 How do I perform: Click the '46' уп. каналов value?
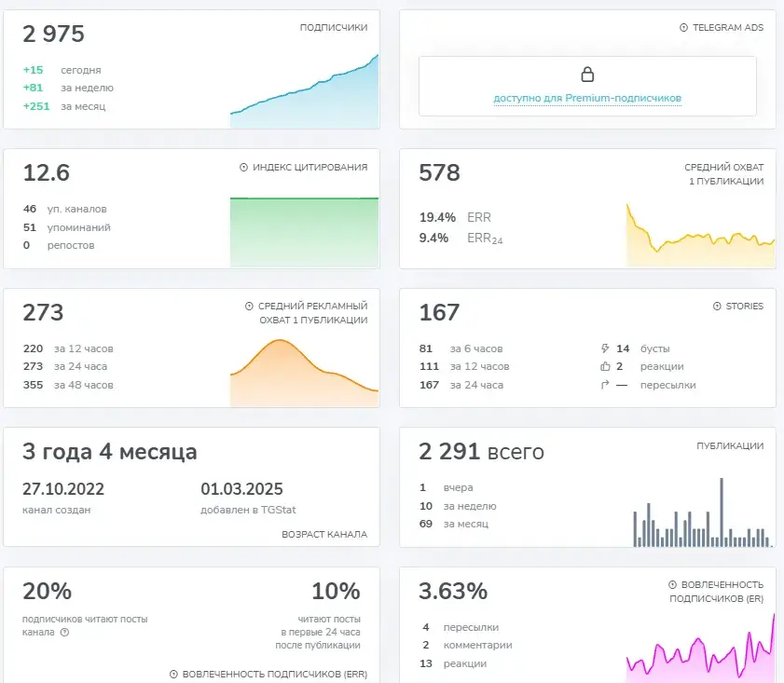click(x=30, y=209)
